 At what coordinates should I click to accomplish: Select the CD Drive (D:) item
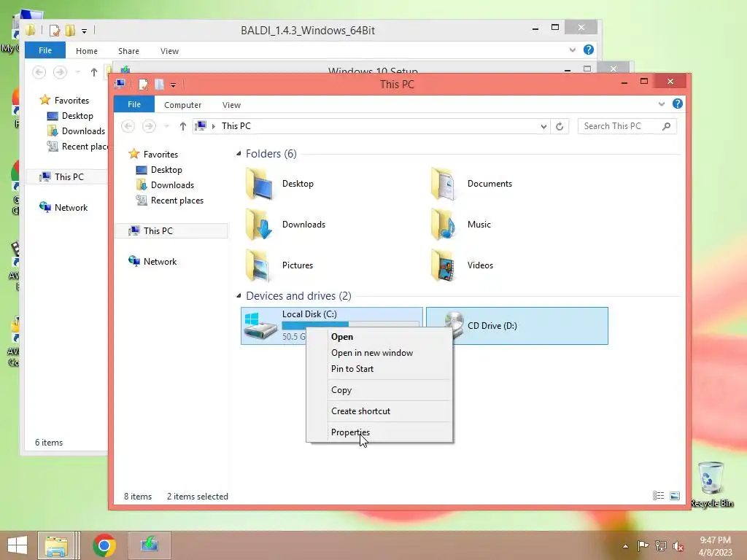coord(517,326)
